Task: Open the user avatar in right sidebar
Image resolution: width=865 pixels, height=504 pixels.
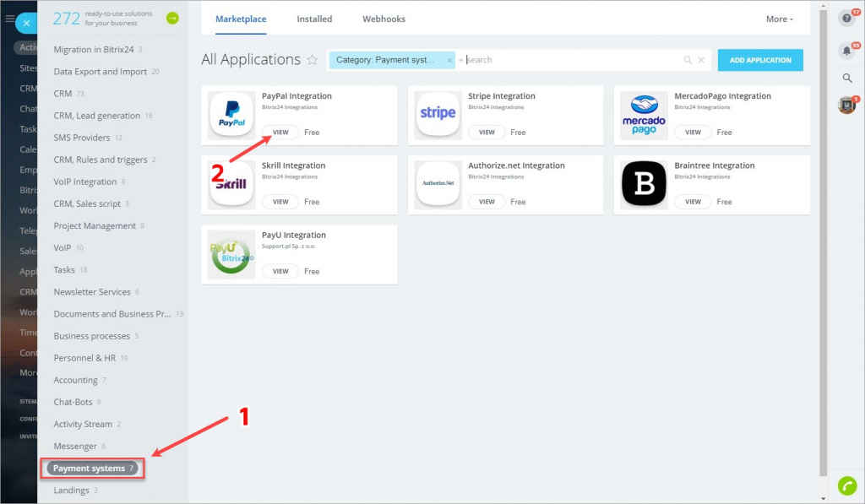Action: (x=846, y=105)
